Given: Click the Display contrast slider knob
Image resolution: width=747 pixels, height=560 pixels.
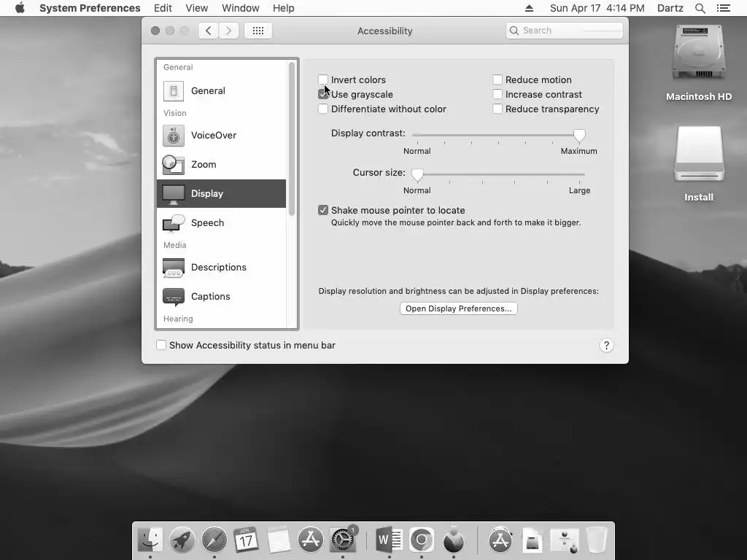Looking at the screenshot, I should [578, 136].
